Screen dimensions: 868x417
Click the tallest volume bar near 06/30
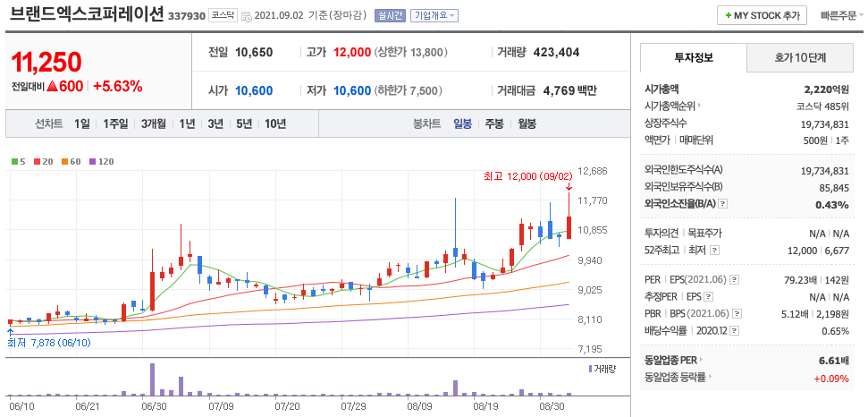[152, 379]
